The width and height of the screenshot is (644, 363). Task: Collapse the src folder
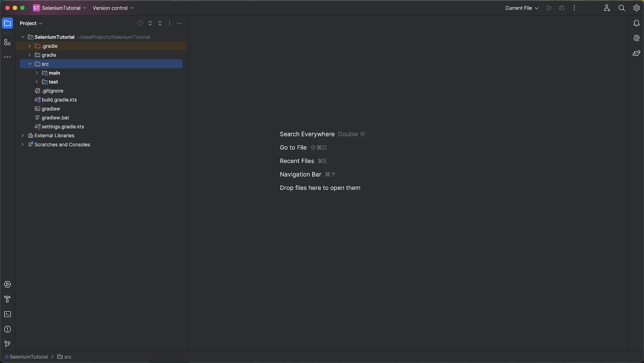[x=29, y=64]
